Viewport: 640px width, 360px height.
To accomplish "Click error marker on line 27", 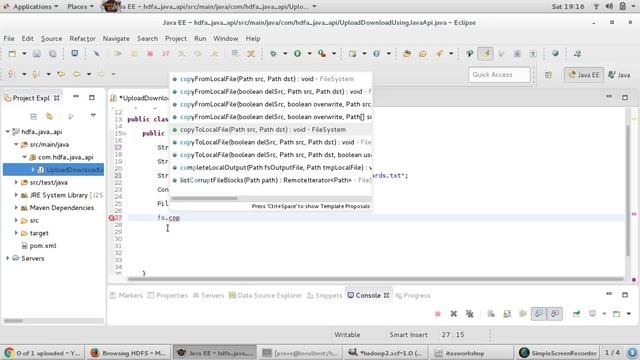I will [111, 218].
